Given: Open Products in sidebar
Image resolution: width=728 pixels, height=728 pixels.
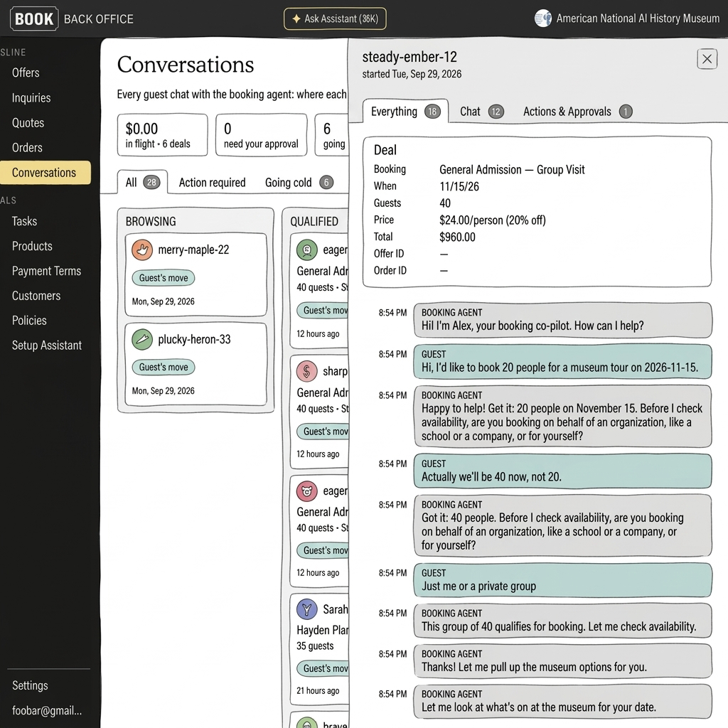Looking at the screenshot, I should coord(32,246).
